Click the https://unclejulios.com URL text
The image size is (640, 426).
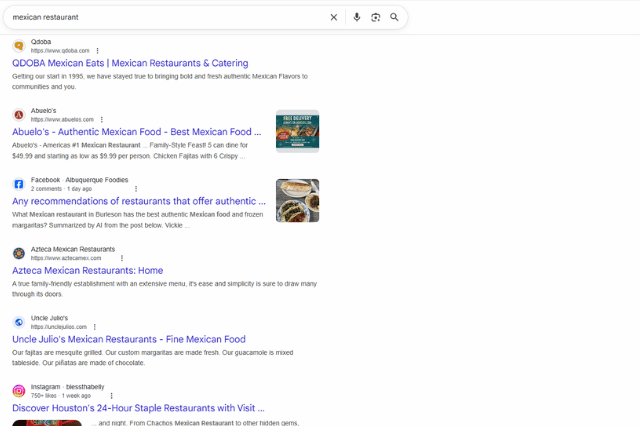click(59, 327)
